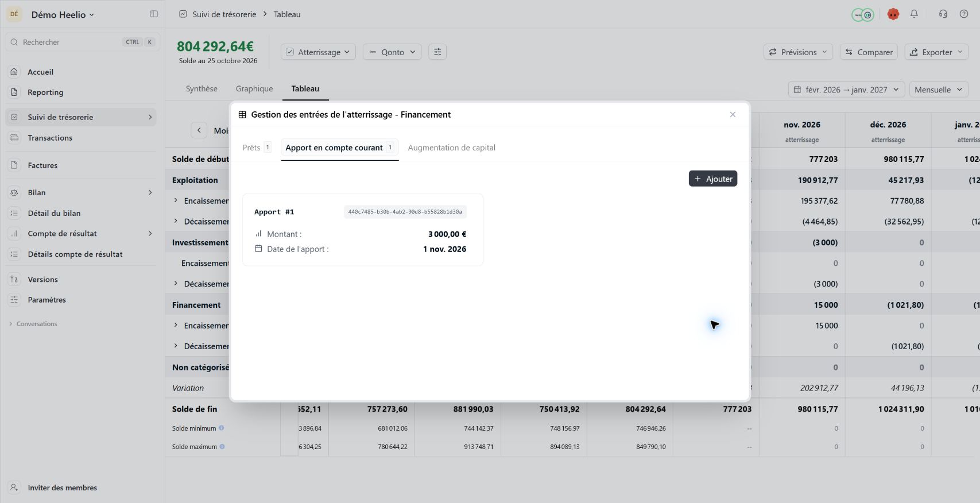Open Détails compte de résultat
Image resolution: width=980 pixels, height=503 pixels.
81,254
